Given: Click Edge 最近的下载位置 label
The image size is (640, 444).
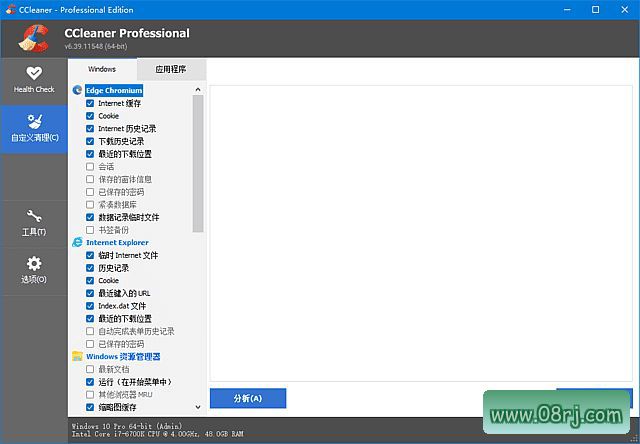Looking at the screenshot, I should (125, 154).
